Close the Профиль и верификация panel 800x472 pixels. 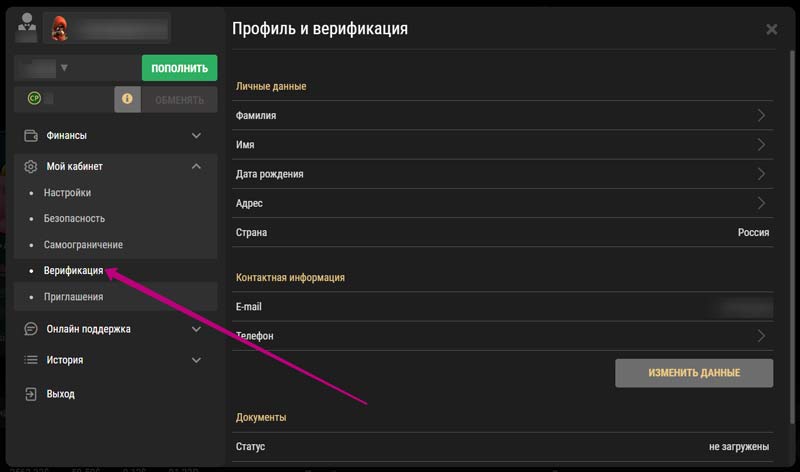[771, 30]
